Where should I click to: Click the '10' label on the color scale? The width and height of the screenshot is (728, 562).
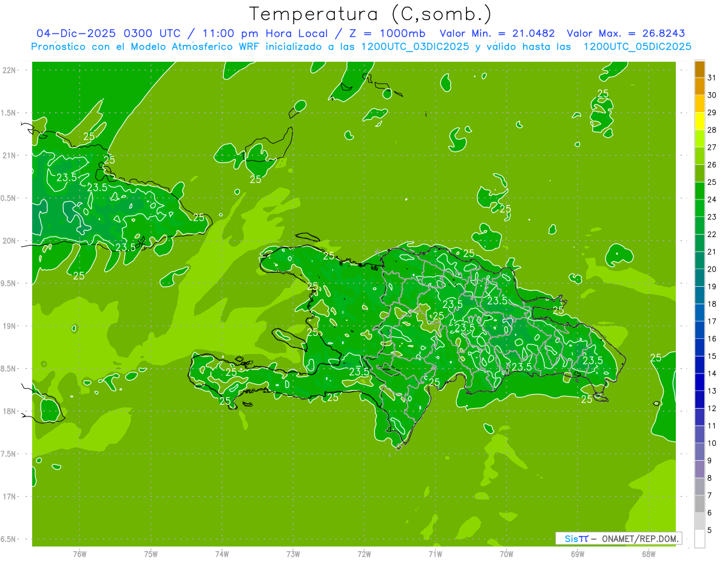712,443
